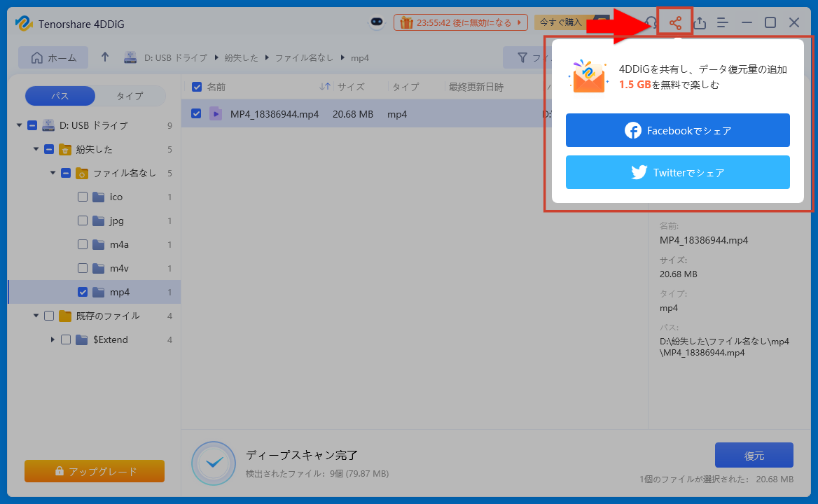This screenshot has width=818, height=504.
Task: Expand the $Extend tree node
Action: point(53,339)
